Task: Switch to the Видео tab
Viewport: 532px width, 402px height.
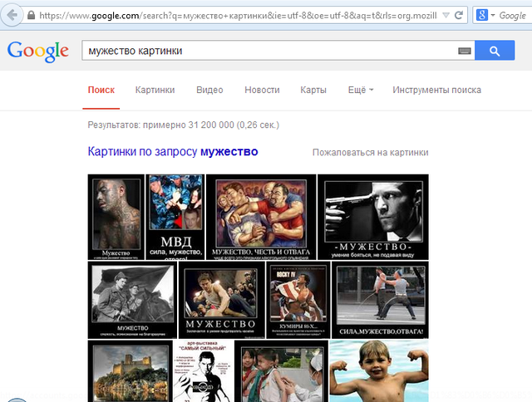Action: point(209,90)
